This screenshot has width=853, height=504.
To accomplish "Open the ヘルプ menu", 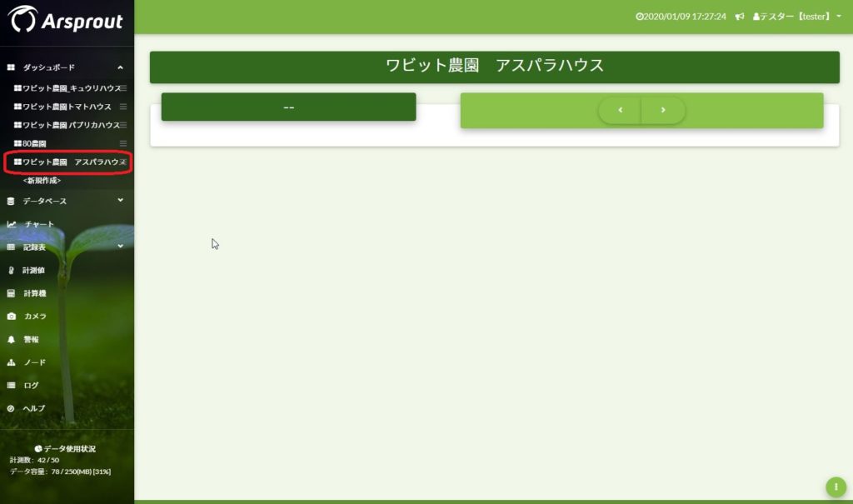I will tap(33, 408).
